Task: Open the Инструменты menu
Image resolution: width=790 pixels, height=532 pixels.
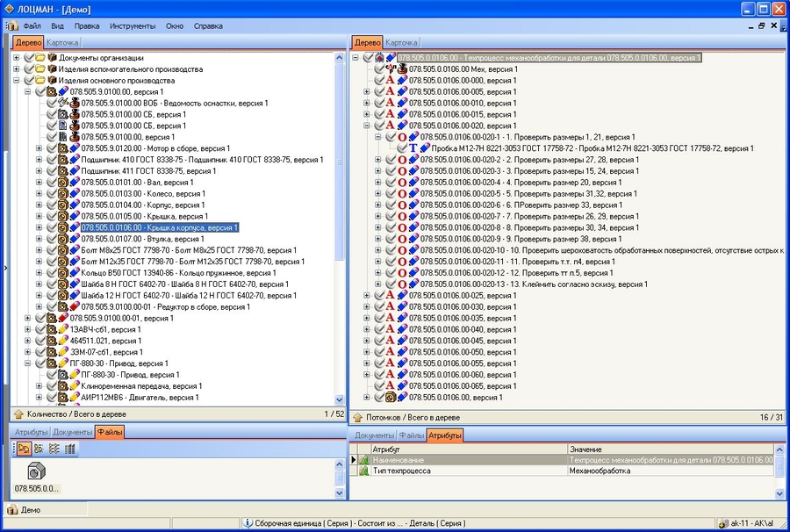Action: pos(133,26)
